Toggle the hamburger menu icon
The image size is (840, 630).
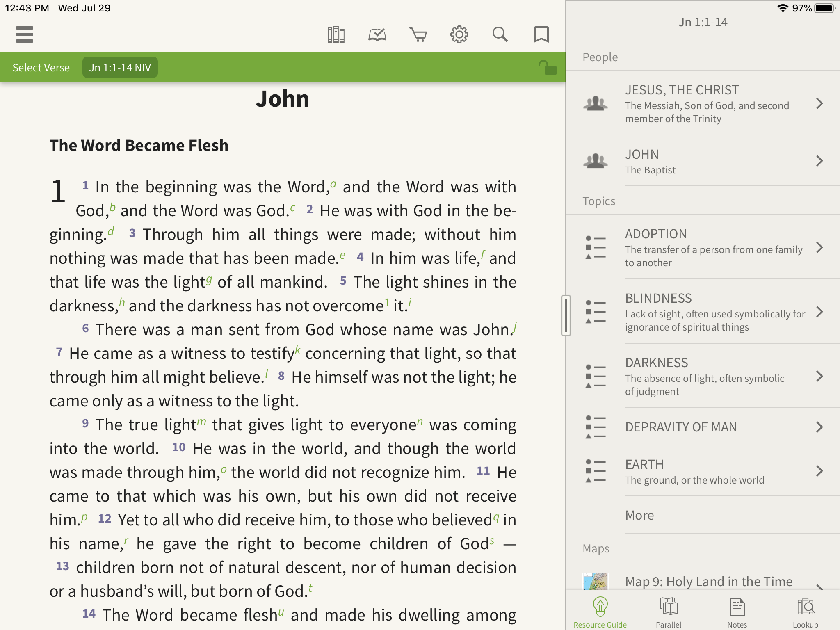click(25, 34)
